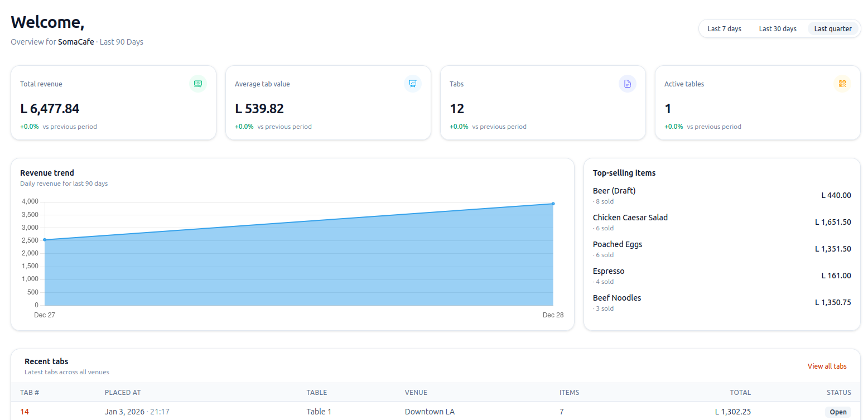Open tab number 14
The width and height of the screenshot is (868, 420).
(25, 412)
